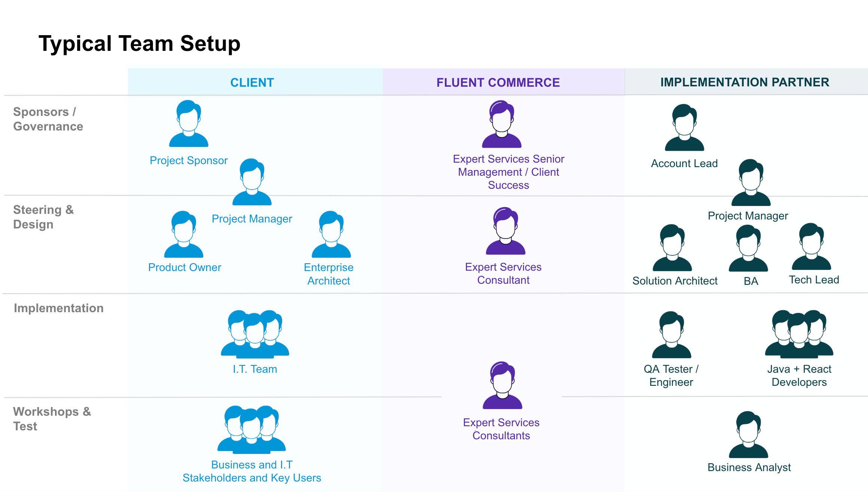Select the FLUENT COMMERCE column header
Viewport: 868px width, 492px height.
pos(498,82)
